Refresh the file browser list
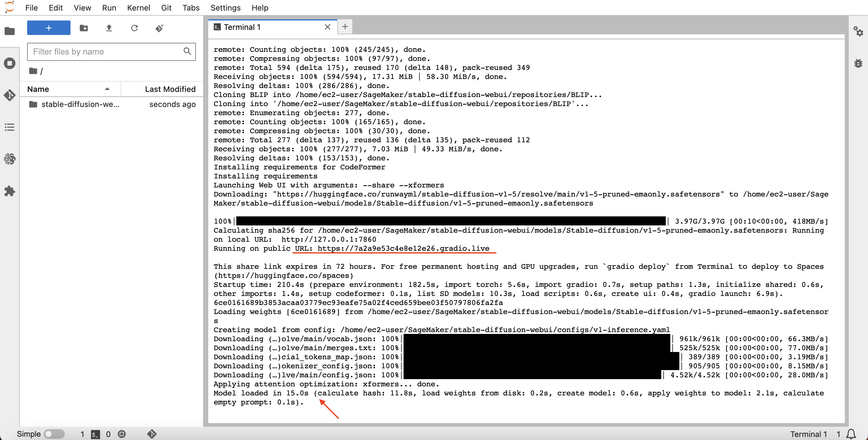The width and height of the screenshot is (868, 440). coord(134,28)
